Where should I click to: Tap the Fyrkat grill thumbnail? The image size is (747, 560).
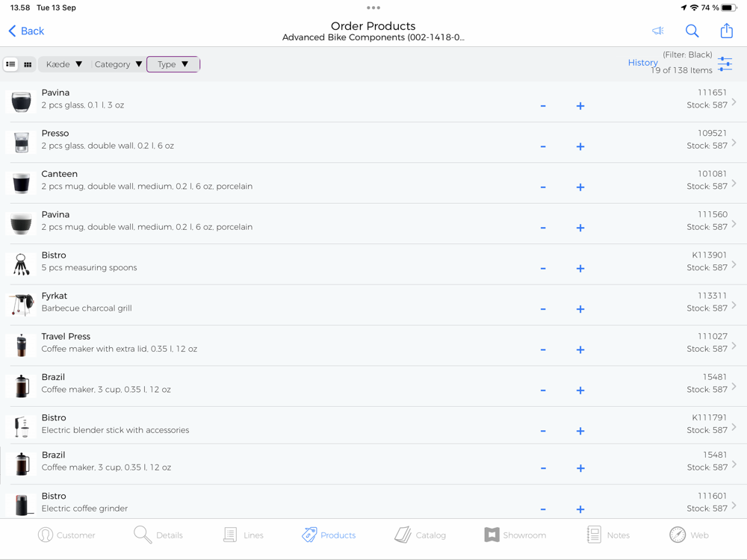pos(21,305)
